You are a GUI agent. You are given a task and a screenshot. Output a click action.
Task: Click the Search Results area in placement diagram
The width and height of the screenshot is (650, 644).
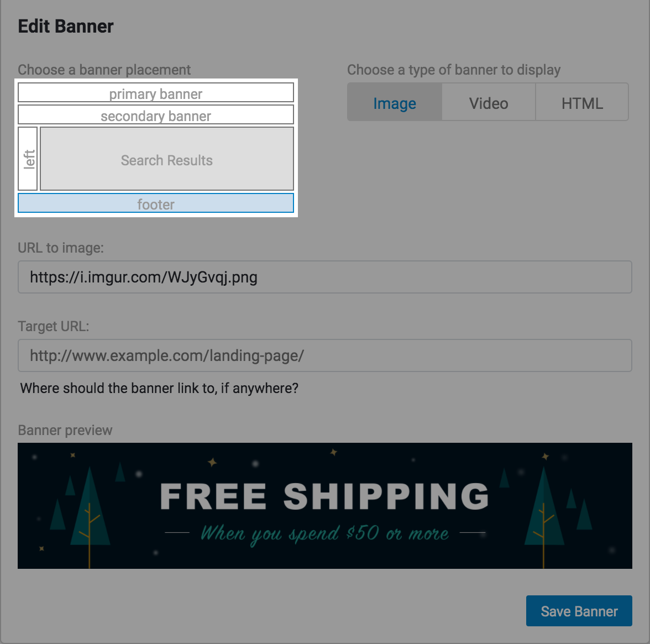tap(167, 159)
